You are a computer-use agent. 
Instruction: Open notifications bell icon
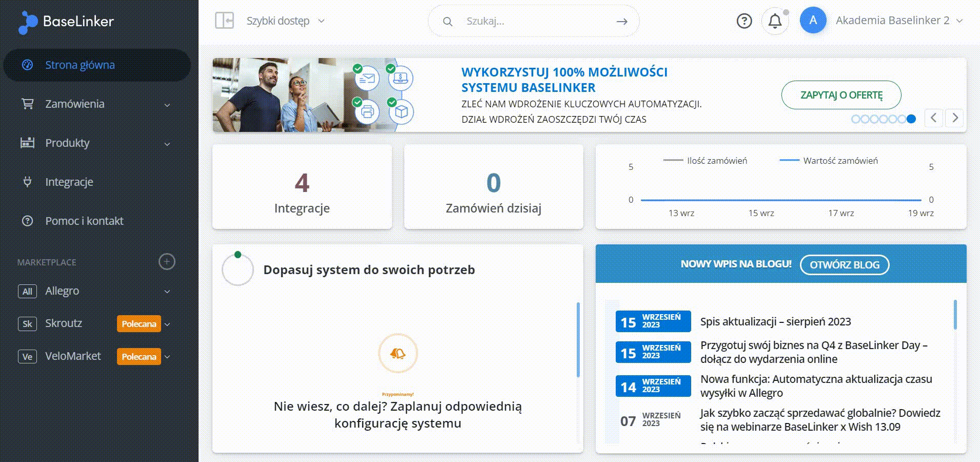coord(775,21)
